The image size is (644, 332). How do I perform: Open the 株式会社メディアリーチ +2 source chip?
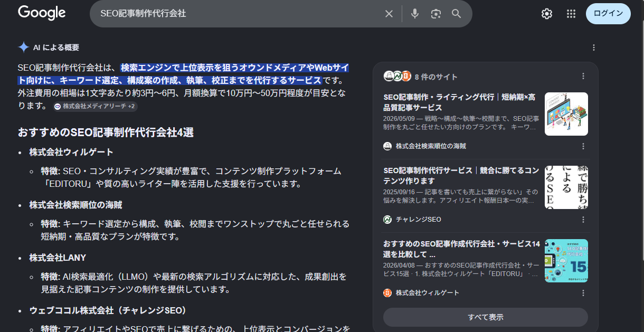(95, 106)
